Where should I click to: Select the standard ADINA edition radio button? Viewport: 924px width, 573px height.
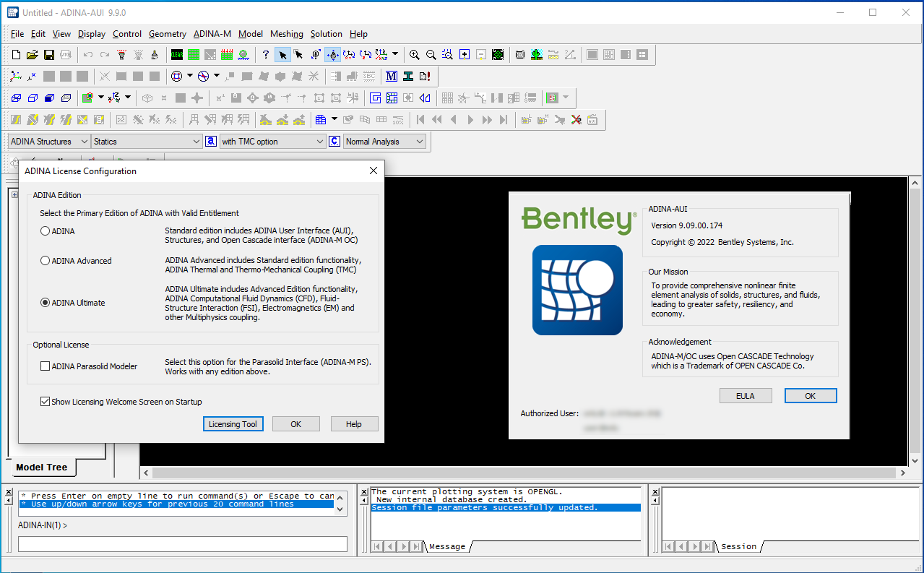click(x=46, y=231)
